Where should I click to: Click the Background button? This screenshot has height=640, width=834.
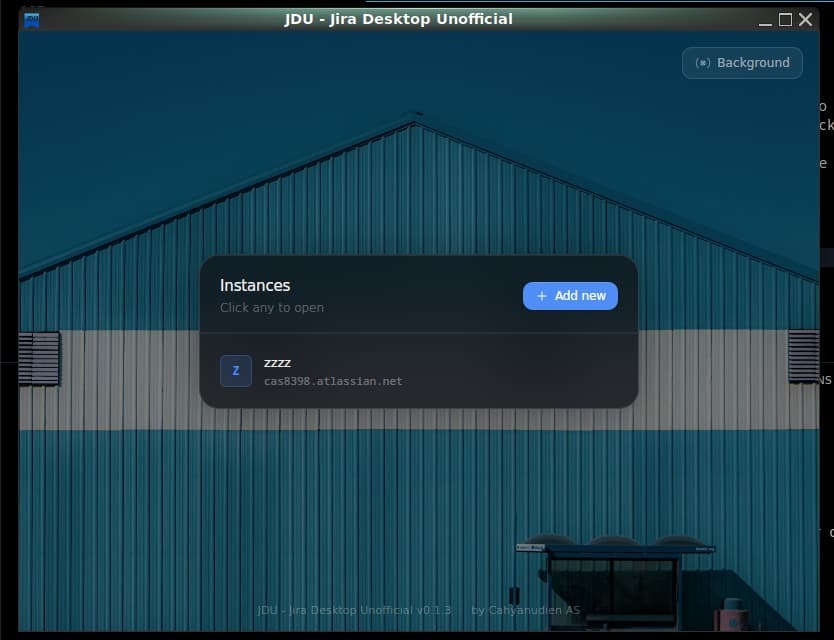pyautogui.click(x=742, y=63)
